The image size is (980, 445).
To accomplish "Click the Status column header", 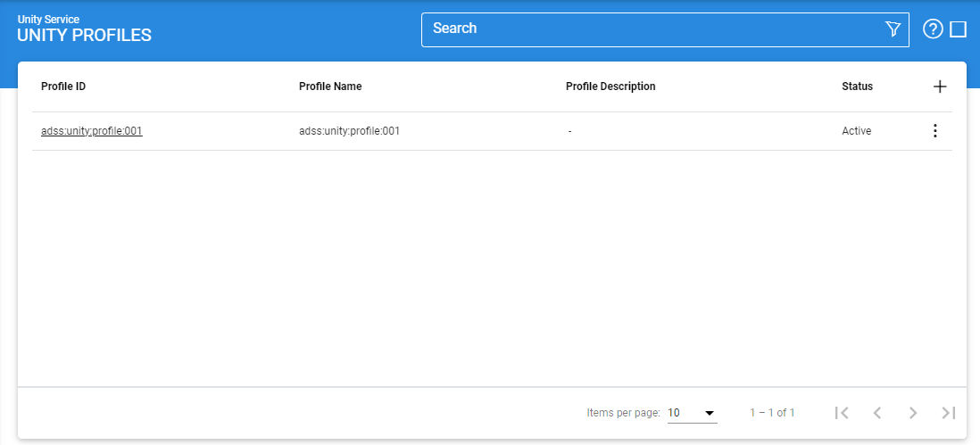I will tap(857, 87).
